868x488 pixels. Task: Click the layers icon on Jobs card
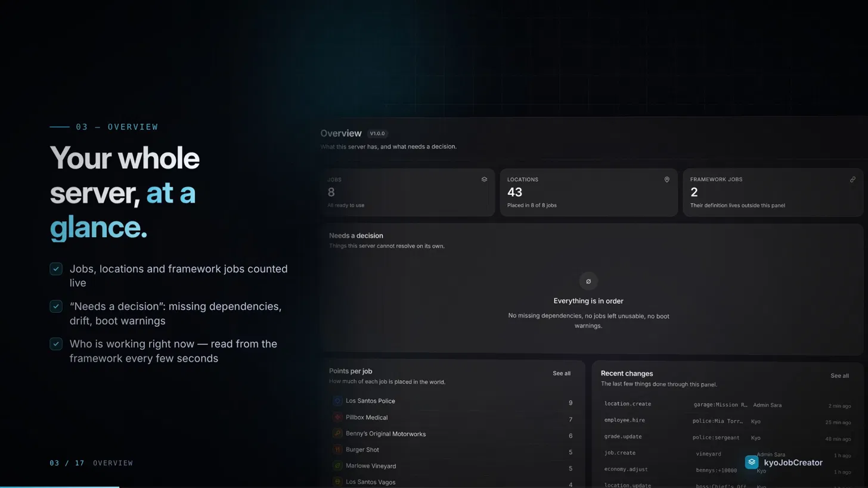[x=484, y=179]
